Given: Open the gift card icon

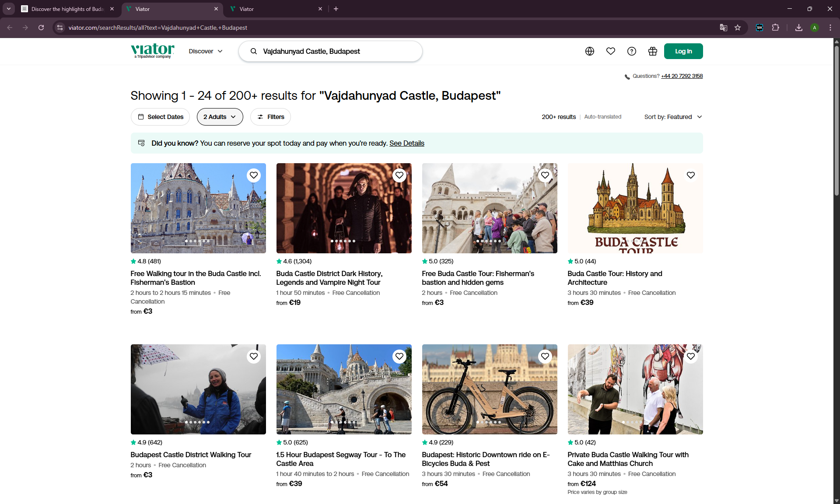Looking at the screenshot, I should [x=652, y=51].
